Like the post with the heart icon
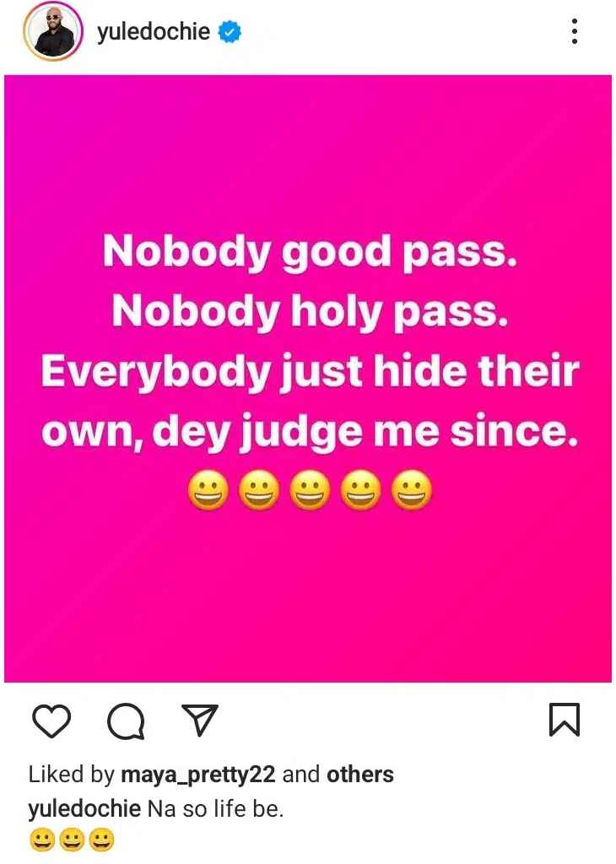The width and height of the screenshot is (616, 864). 51,721
